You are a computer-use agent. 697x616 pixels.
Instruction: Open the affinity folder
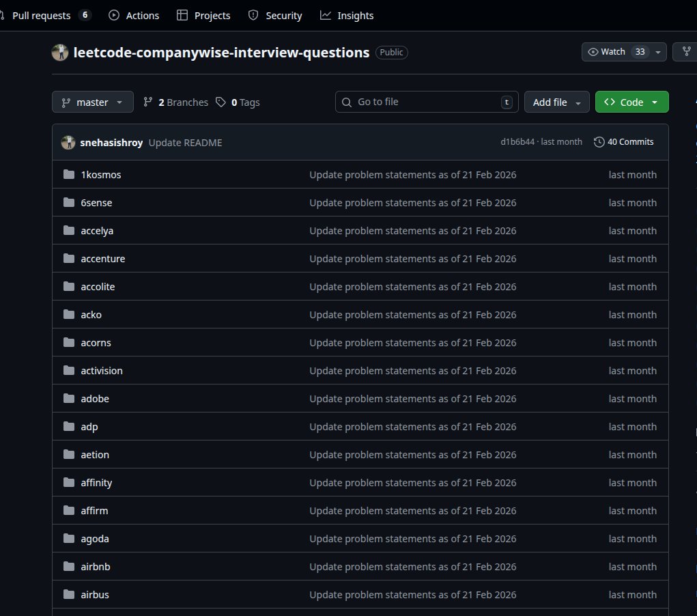coord(96,483)
